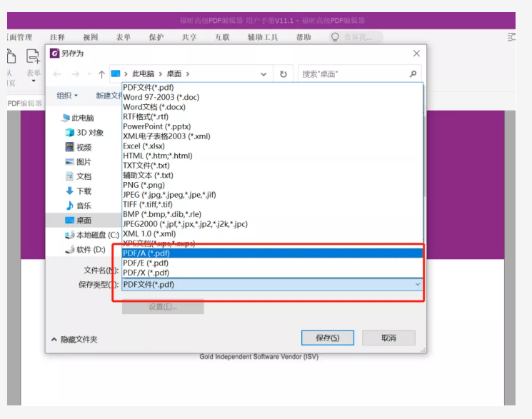The image size is (532, 419).
Task: Open the 表单 ribbon tab
Action: pyautogui.click(x=123, y=37)
